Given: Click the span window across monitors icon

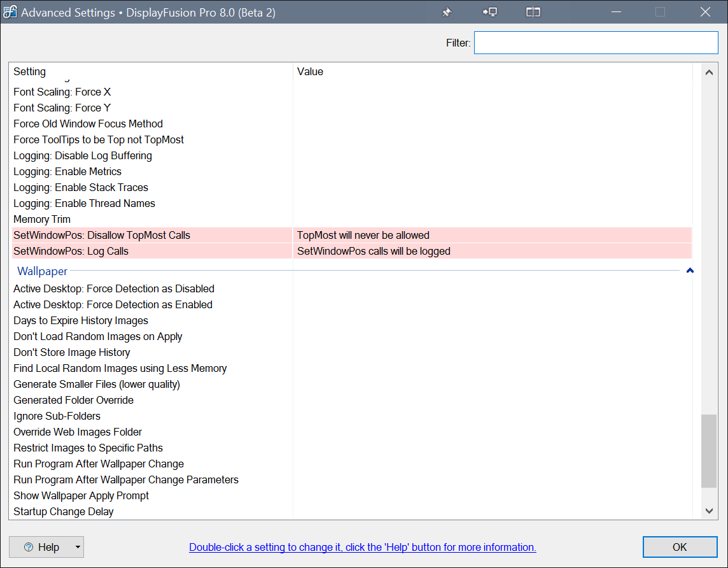Looking at the screenshot, I should tap(533, 12).
